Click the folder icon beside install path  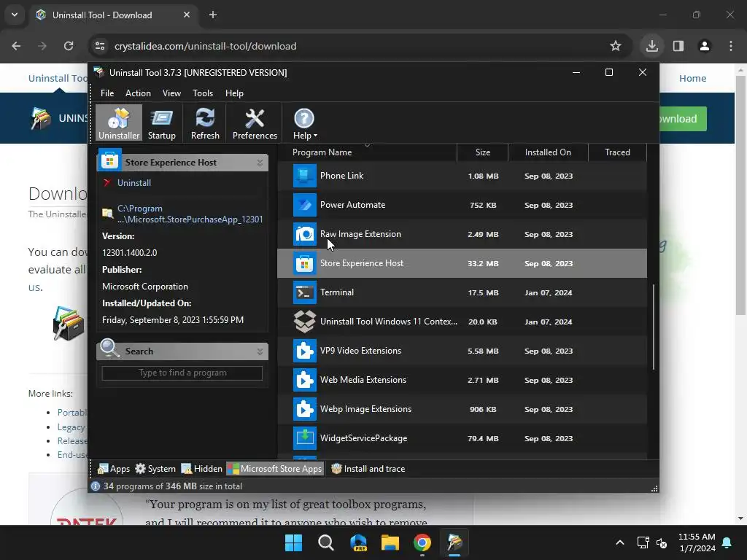tap(108, 214)
